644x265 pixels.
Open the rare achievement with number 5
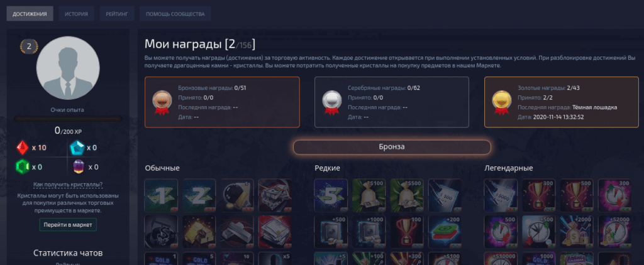[331, 196]
